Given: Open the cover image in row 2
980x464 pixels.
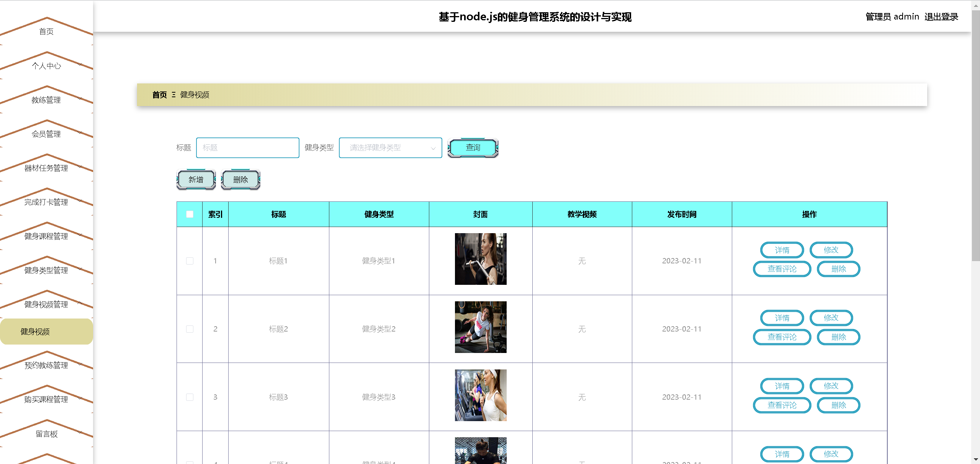Looking at the screenshot, I should coord(480,327).
